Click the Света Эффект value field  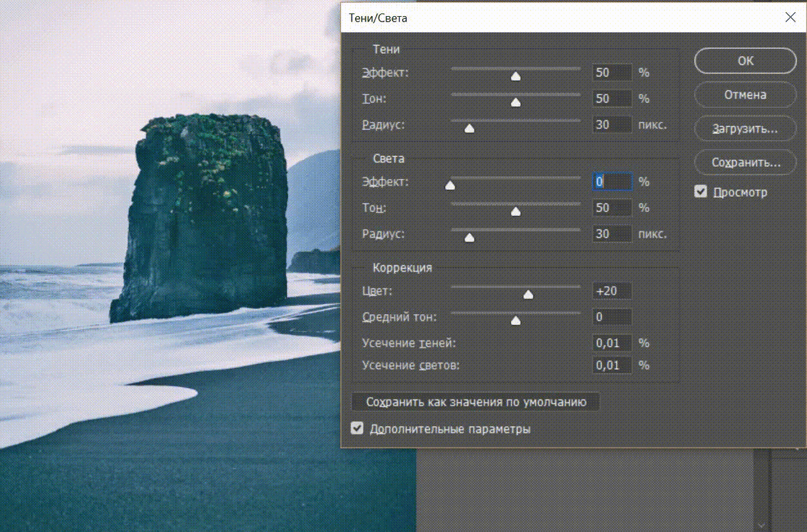pos(612,182)
